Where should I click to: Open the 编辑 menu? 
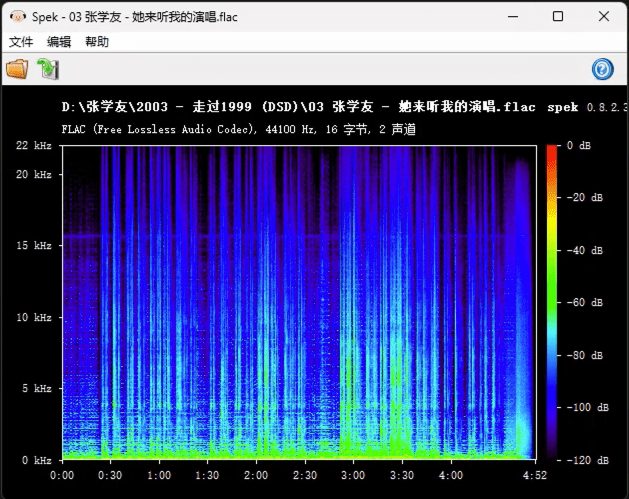click(59, 42)
